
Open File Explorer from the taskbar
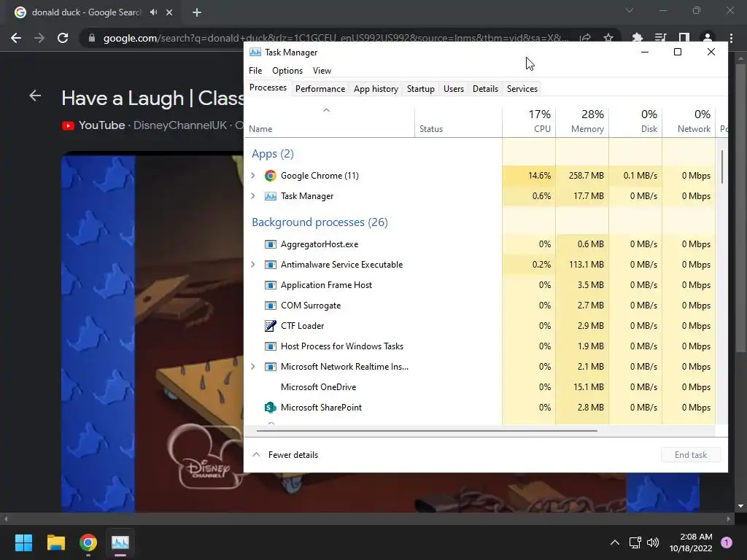coord(55,542)
